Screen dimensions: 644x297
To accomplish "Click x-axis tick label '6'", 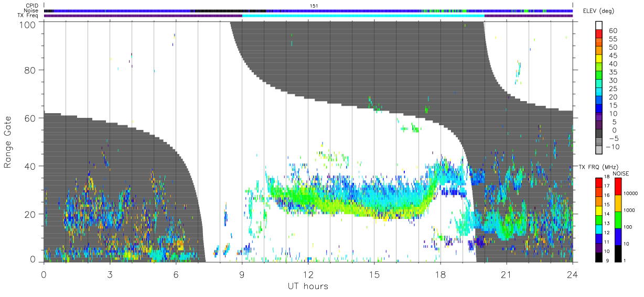I will [x=176, y=274].
